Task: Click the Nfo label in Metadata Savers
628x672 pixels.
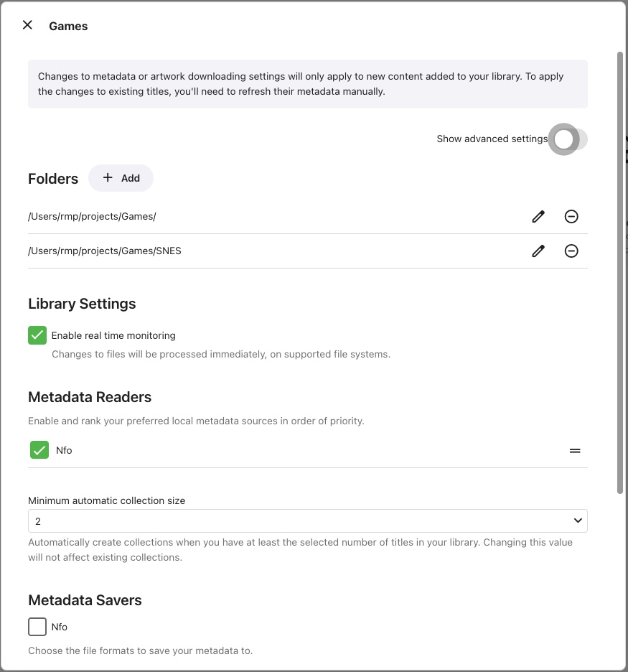Action: click(x=60, y=627)
